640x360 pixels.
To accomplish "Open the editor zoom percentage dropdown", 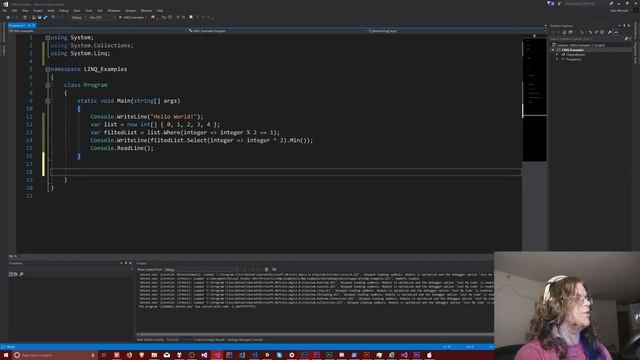I will (15, 256).
